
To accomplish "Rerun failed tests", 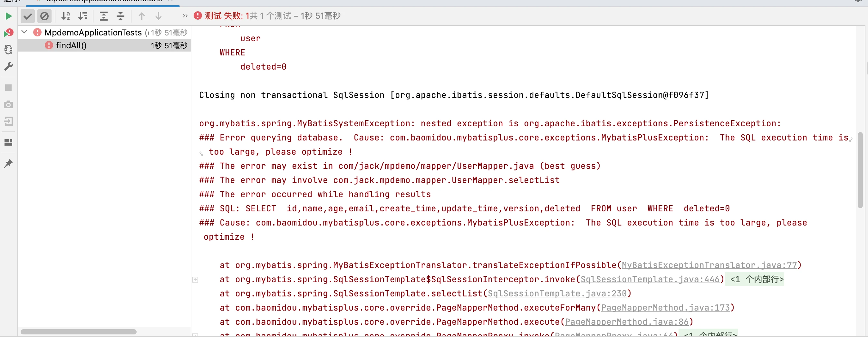I will click(x=8, y=33).
